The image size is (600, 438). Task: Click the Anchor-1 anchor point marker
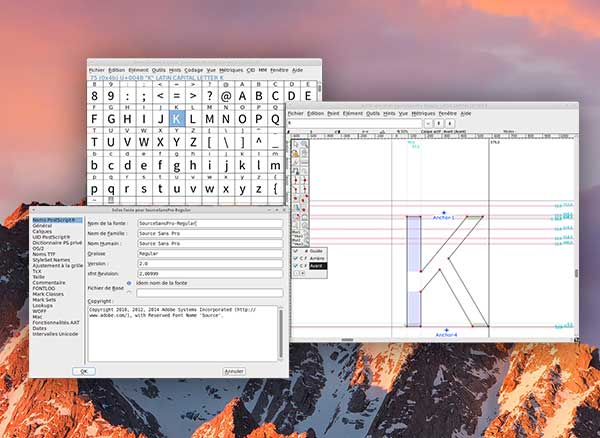443,213
